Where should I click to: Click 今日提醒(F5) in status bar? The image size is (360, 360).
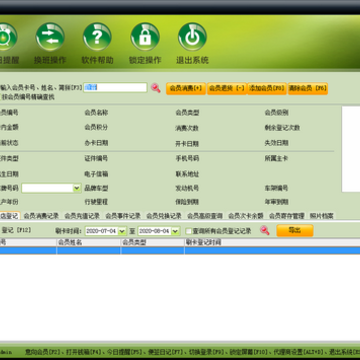(x=124, y=352)
